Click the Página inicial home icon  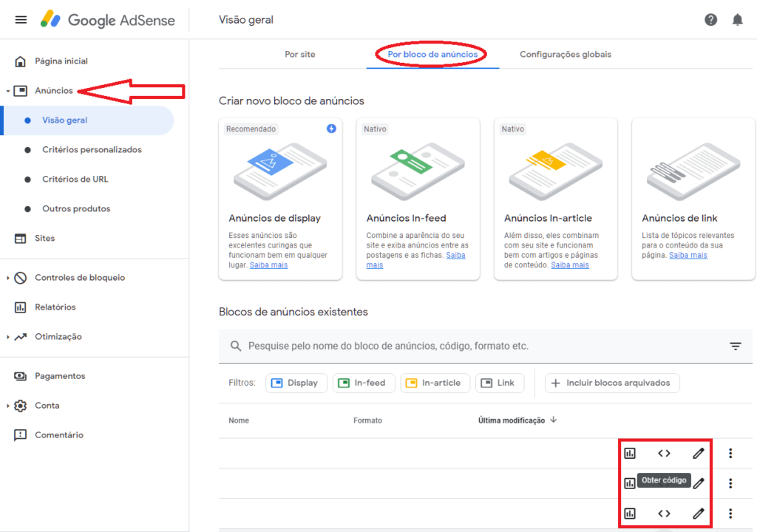pos(20,61)
